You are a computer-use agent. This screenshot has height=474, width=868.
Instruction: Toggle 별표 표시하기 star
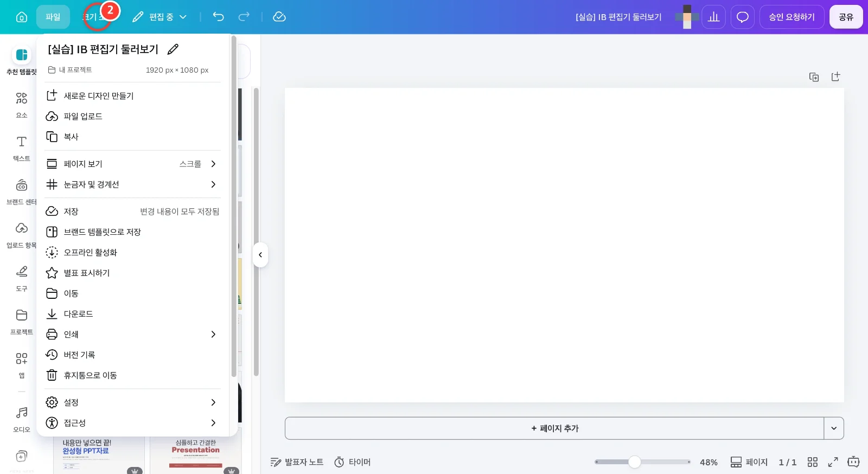click(x=132, y=273)
